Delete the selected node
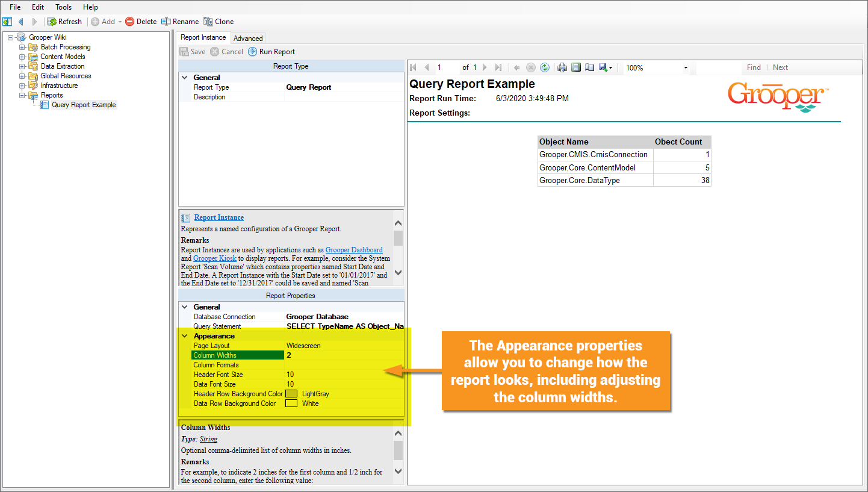This screenshot has height=492, width=868. point(141,22)
